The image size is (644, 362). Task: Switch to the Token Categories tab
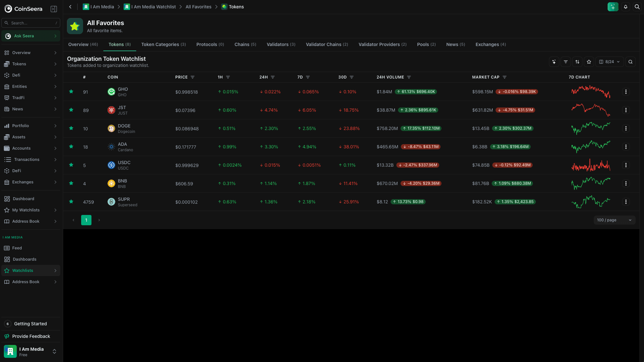(164, 44)
